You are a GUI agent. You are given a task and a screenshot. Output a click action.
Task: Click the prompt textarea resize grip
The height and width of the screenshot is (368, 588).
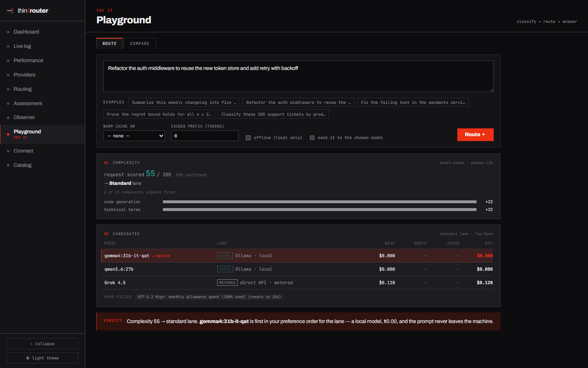point(491,90)
